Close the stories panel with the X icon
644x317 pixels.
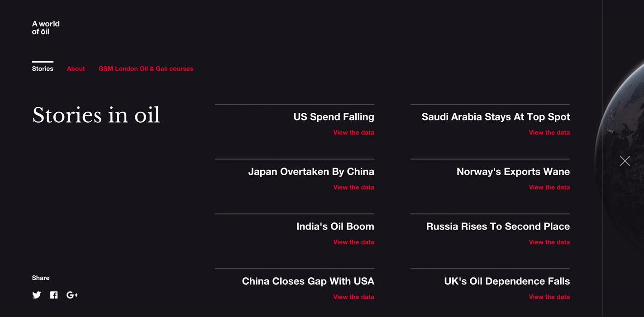click(x=625, y=161)
